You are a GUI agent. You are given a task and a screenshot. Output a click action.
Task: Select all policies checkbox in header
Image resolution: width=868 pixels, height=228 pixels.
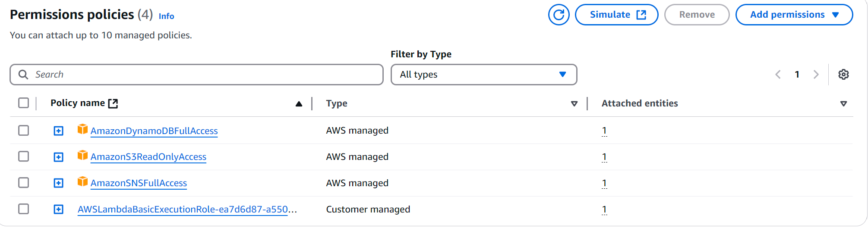click(x=24, y=103)
